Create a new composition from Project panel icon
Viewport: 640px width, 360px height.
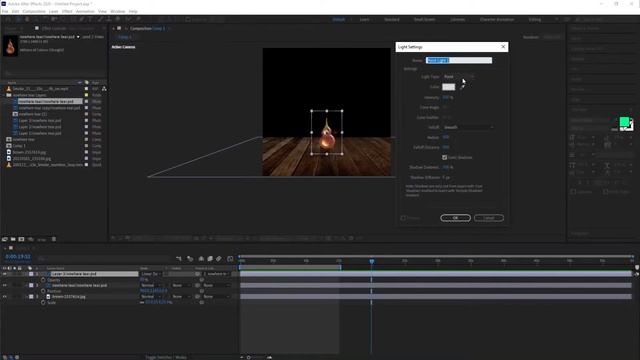click(x=21, y=239)
